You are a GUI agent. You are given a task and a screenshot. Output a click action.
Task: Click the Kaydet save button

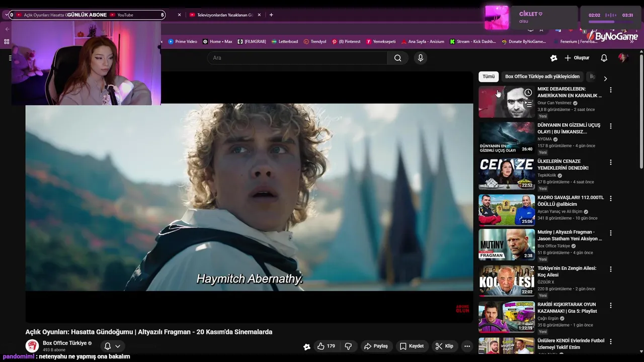(x=412, y=346)
